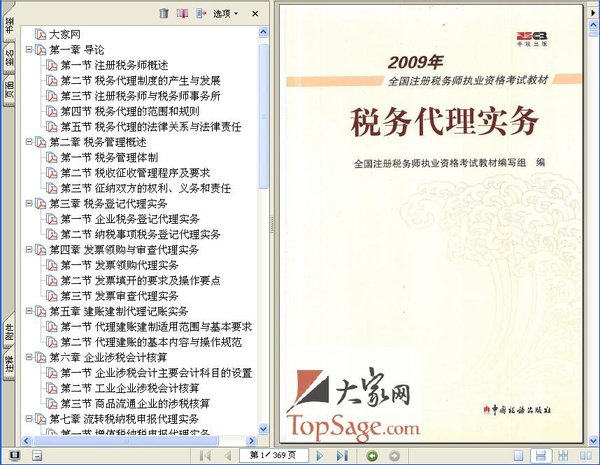Screen dimensions: 600x465
Task: Click bookmark icon of 第三节 征纳双方的权利、义务和责任
Action: [52, 188]
